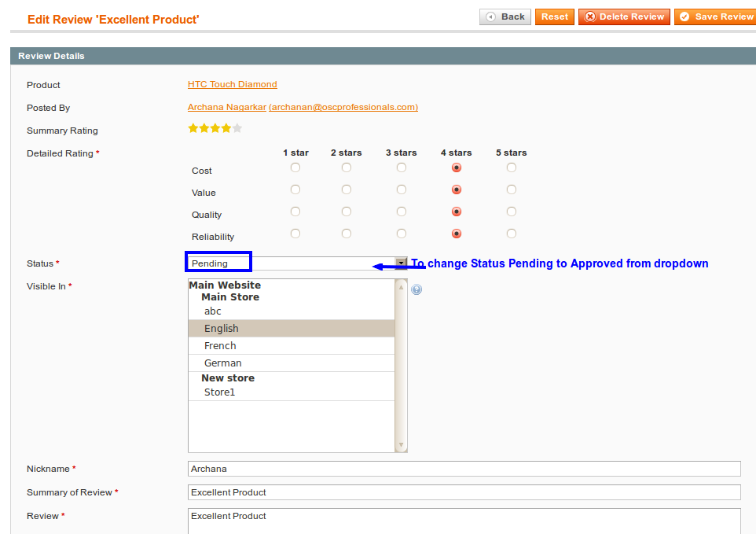Open the Status dropdown showing Pending
Viewport: 756px width, 534px height.
coord(291,263)
